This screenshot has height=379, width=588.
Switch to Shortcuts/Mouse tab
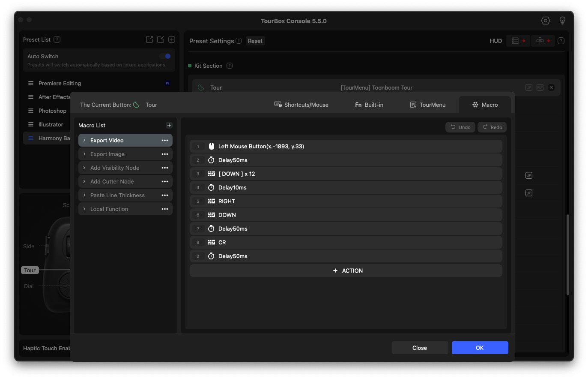tap(301, 105)
